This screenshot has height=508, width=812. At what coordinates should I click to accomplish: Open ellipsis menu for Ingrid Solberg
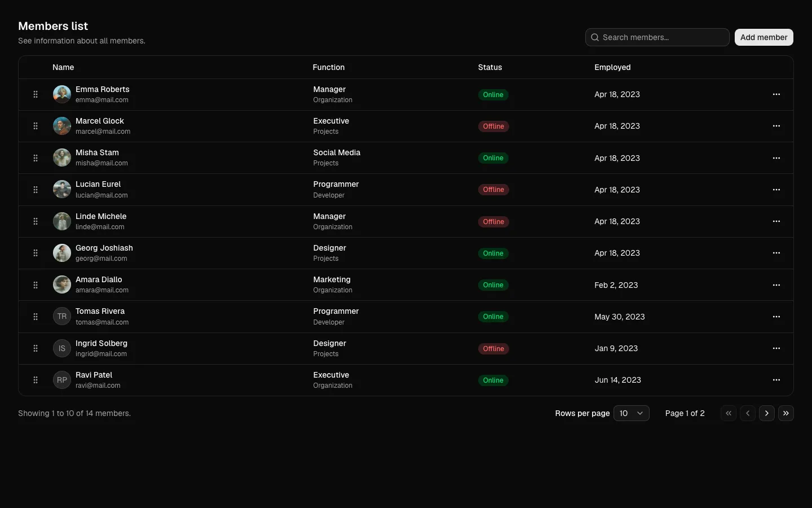(x=776, y=348)
